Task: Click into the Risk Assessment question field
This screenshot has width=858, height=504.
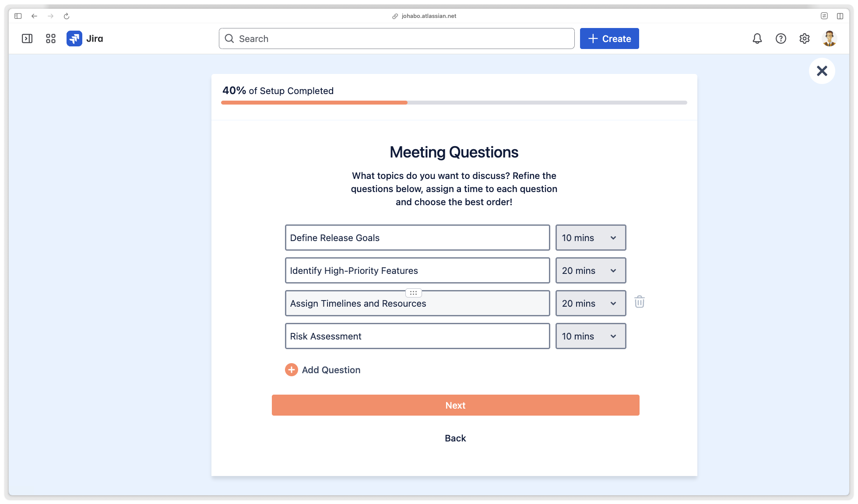Action: click(x=417, y=336)
